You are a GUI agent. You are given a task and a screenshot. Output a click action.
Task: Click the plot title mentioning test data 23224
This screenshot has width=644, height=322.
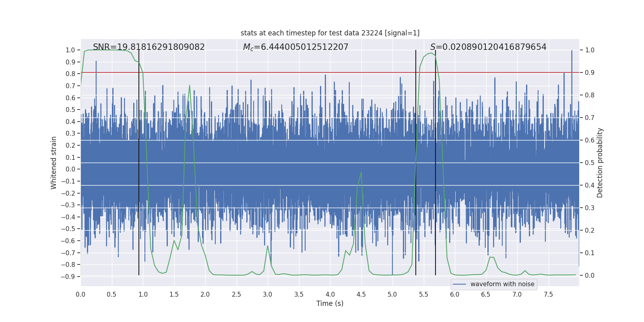(x=330, y=33)
